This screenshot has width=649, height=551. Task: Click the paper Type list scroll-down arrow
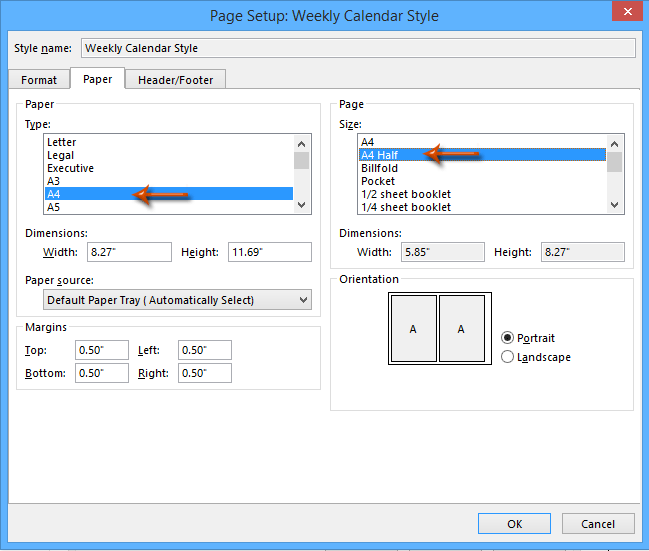click(301, 205)
